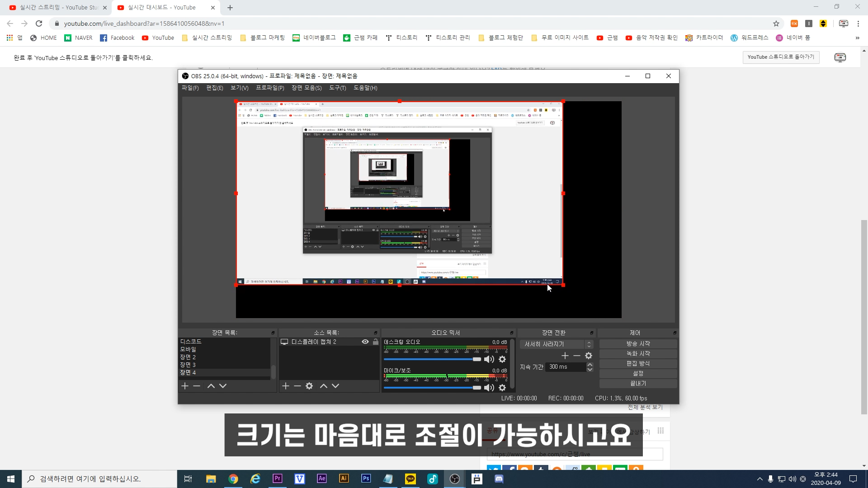This screenshot has width=868, height=488.
Task: Add a new source with plus icon
Action: tap(285, 386)
